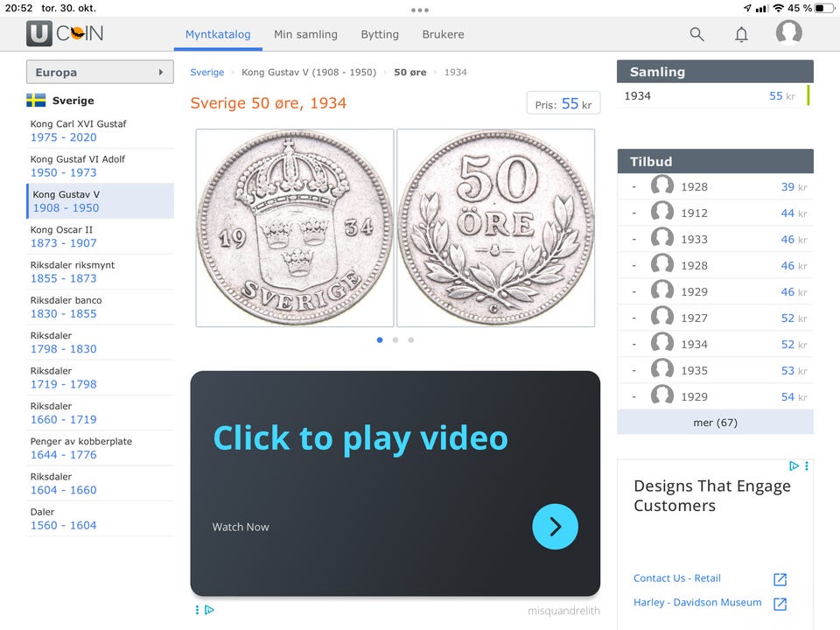
Task: Click the avatar beside the 1935 offer
Action: click(662, 368)
